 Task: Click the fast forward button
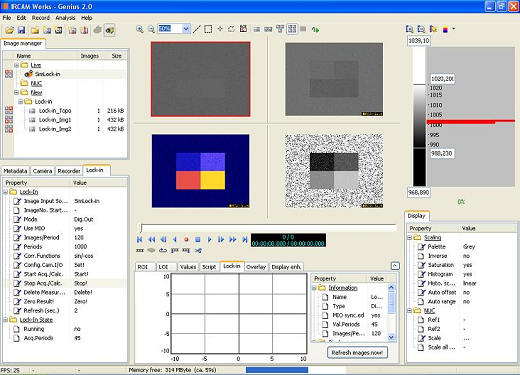click(233, 239)
